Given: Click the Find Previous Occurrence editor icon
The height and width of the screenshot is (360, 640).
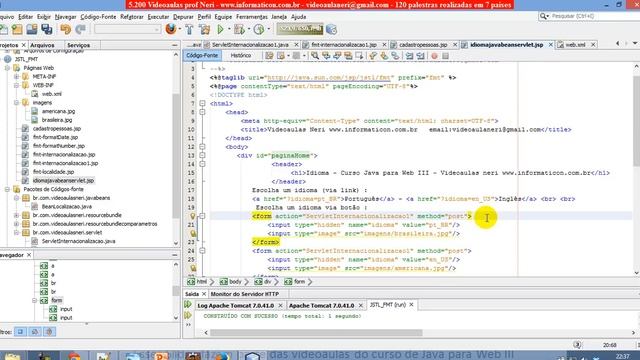Looking at the screenshot, I should (x=326, y=56).
